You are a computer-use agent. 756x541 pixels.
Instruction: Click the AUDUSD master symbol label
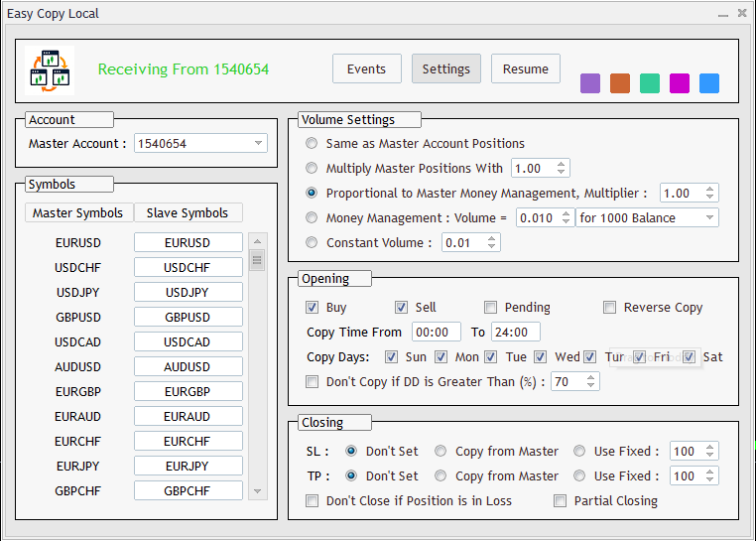click(x=77, y=366)
